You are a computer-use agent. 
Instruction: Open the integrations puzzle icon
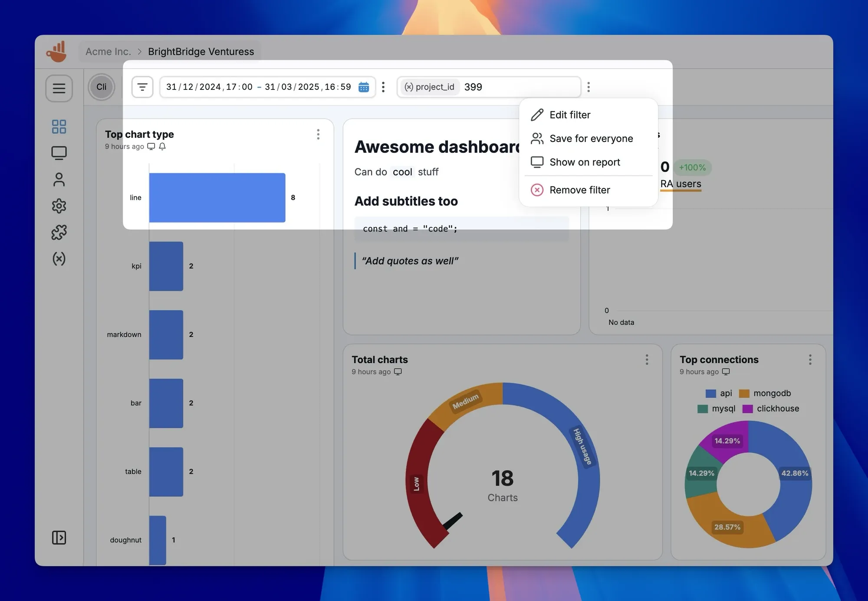pos(59,232)
